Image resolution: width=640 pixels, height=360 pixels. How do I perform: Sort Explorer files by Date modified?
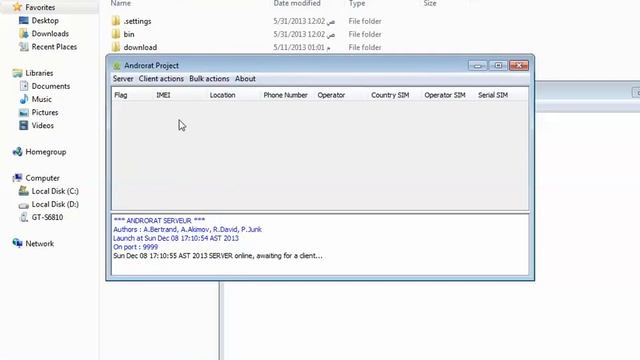click(x=297, y=3)
